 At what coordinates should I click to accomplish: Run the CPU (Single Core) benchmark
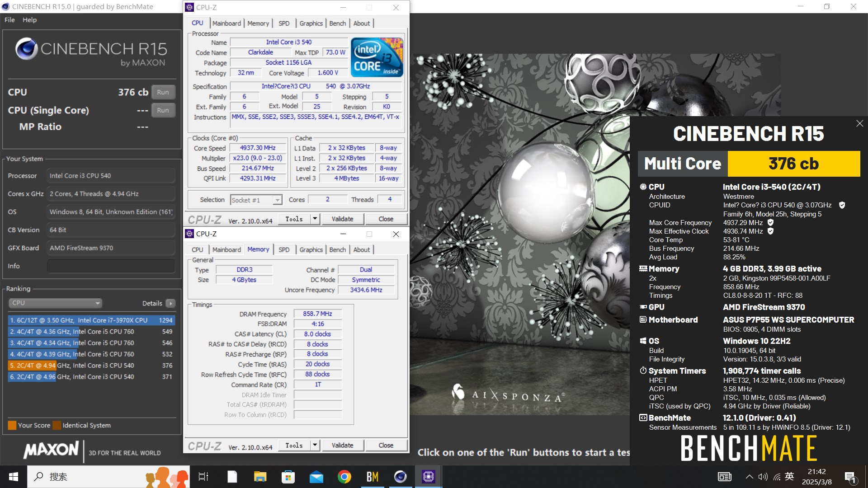[x=163, y=110]
